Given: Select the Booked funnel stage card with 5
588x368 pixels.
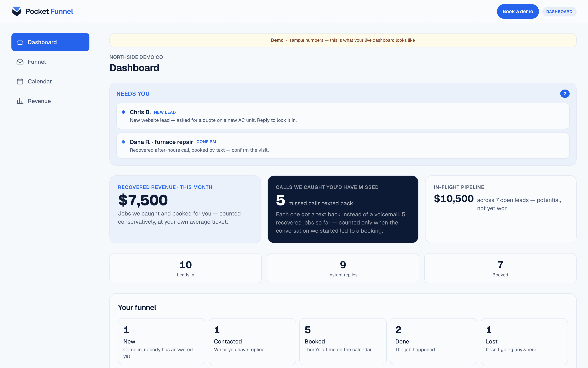Looking at the screenshot, I should [343, 341].
